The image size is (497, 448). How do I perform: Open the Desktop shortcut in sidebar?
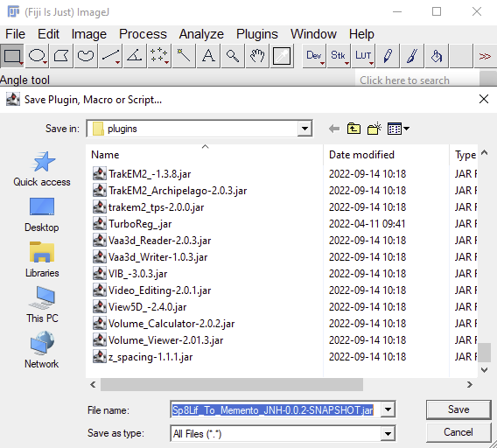42,215
